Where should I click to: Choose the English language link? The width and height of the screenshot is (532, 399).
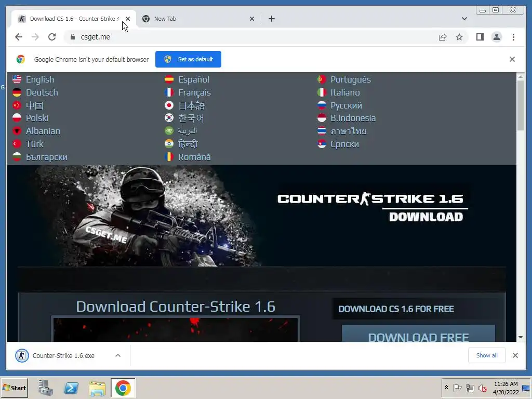tap(40, 79)
